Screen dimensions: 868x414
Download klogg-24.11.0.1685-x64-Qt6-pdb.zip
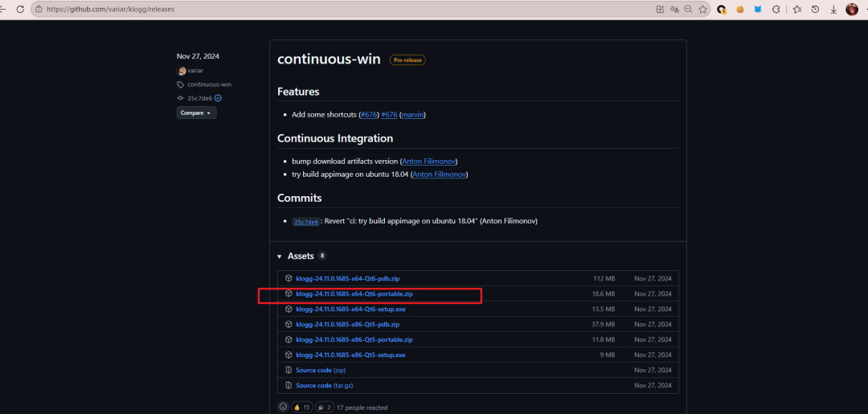click(x=348, y=278)
